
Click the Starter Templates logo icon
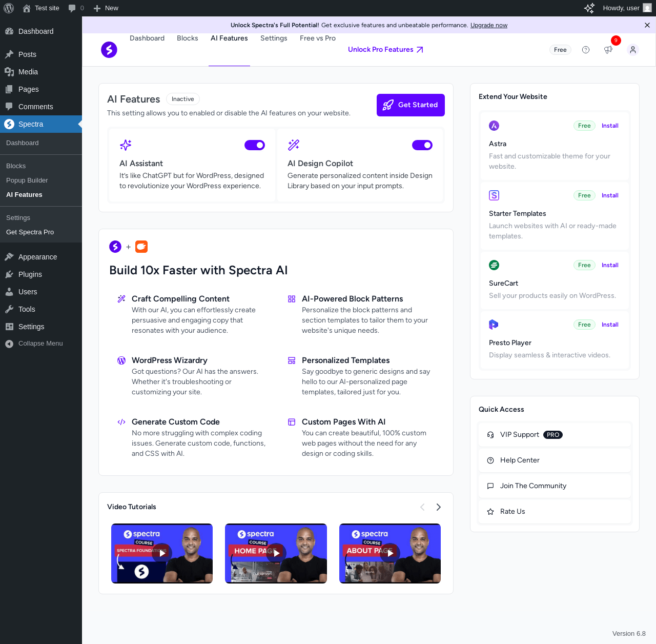494,195
